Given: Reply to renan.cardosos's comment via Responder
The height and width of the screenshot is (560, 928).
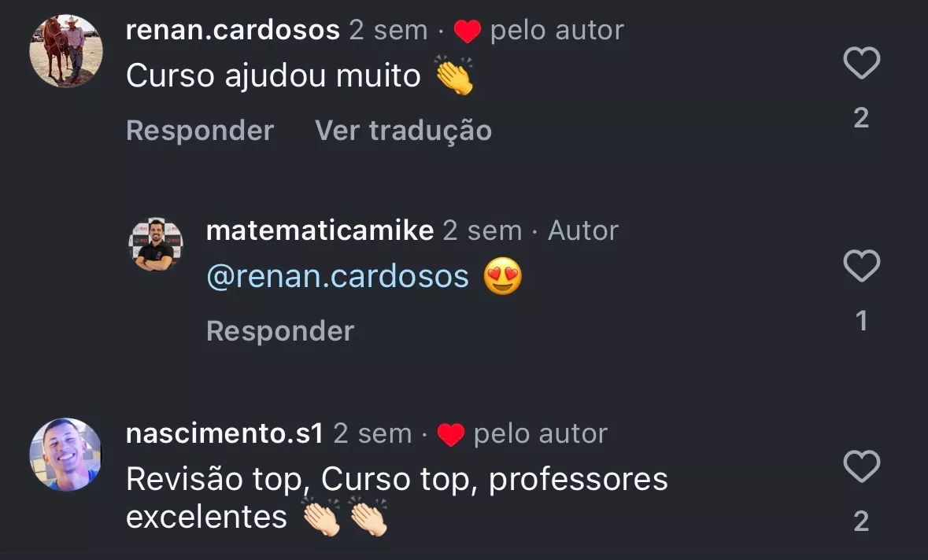Looking at the screenshot, I should tap(200, 130).
